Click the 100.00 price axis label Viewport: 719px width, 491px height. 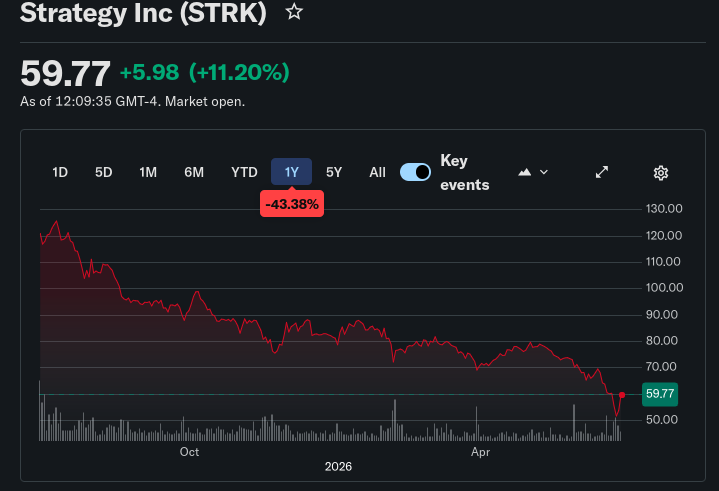click(x=664, y=288)
